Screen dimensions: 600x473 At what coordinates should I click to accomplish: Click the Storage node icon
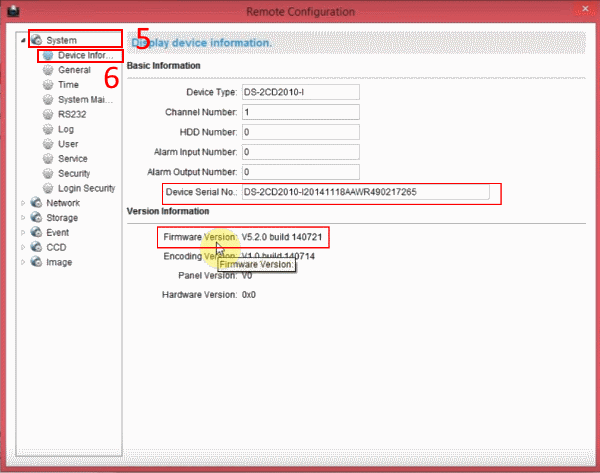click(x=36, y=218)
